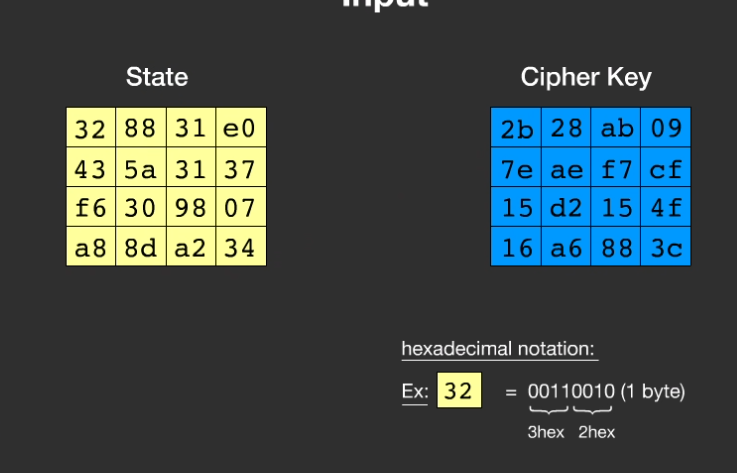Viewport: 737px width, 473px height.
Task: Select the d2 cell in Cipher Key
Action: pos(566,208)
